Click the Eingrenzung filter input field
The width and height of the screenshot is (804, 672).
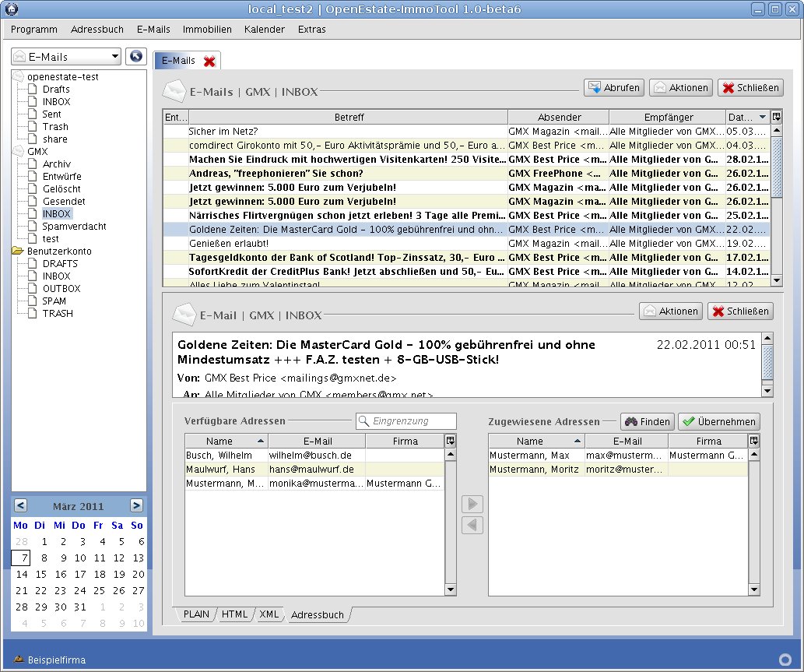(x=413, y=421)
